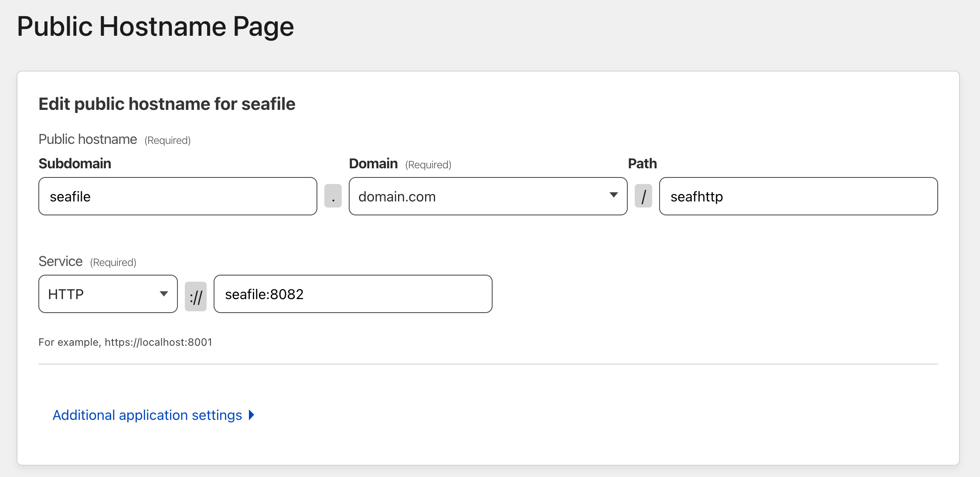
Task: Click the blue disclosure triangle after settings link
Action: (252, 415)
